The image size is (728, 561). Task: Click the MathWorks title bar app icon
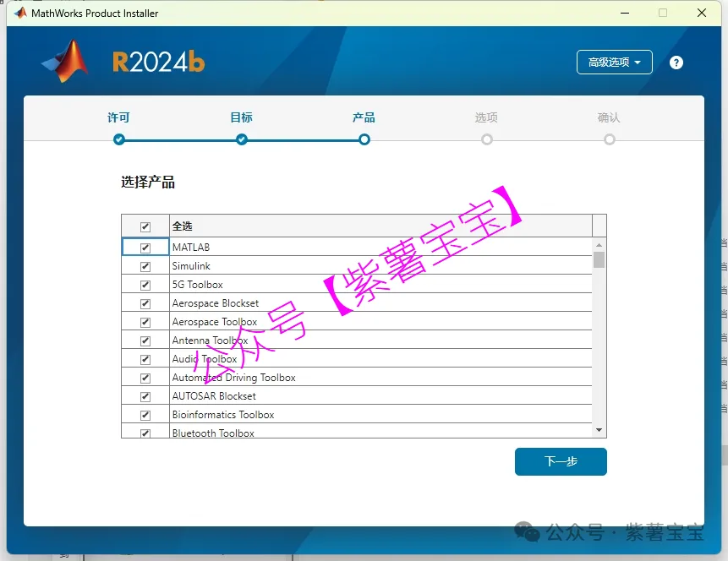(x=19, y=13)
